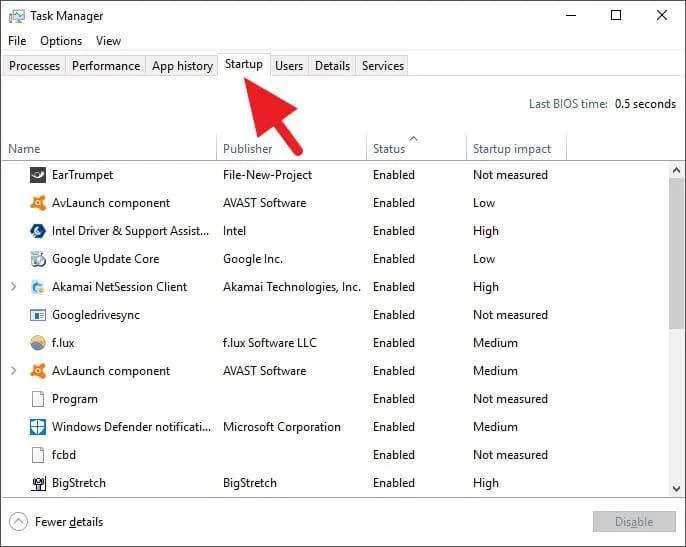Select the fcbd startup entry name

(x=63, y=455)
